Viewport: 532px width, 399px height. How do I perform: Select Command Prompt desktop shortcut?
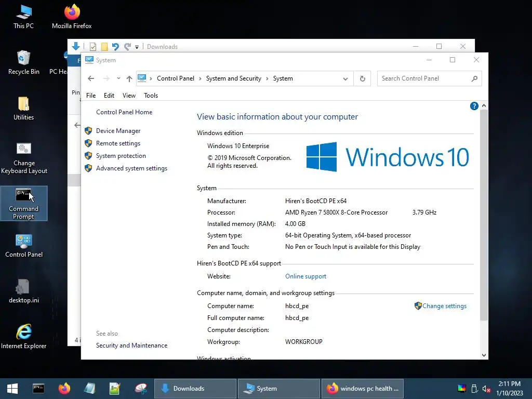[24, 203]
